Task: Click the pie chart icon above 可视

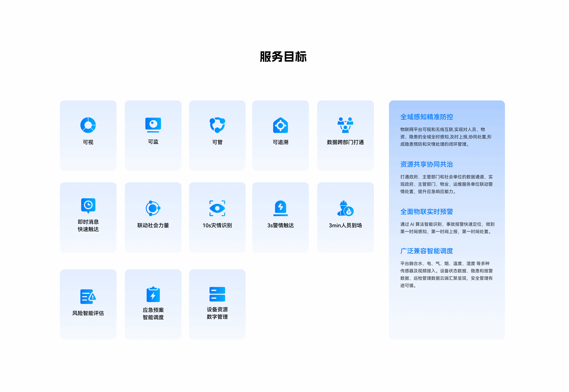Action: click(x=88, y=125)
